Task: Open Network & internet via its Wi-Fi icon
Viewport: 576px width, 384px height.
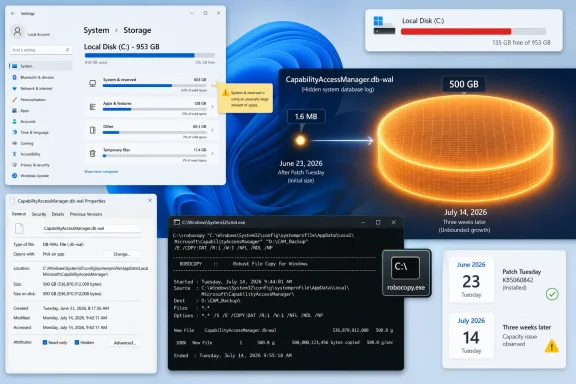Action: [x=15, y=88]
